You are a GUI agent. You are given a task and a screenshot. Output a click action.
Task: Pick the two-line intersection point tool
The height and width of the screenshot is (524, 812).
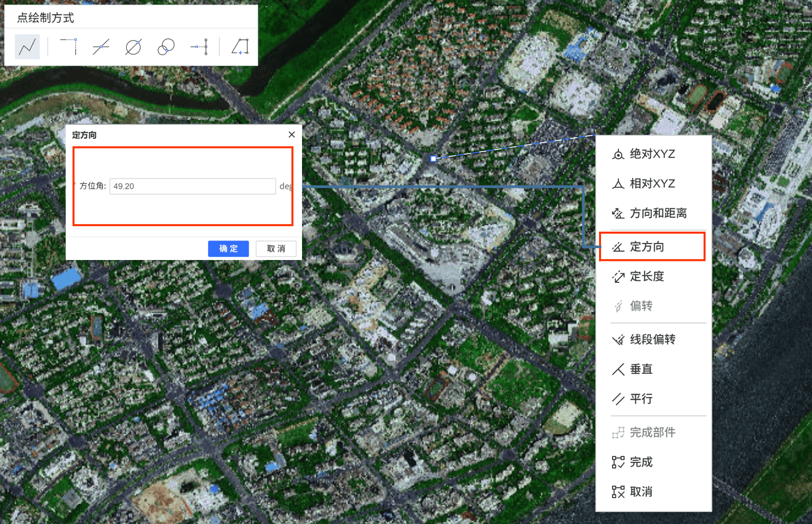(x=101, y=47)
